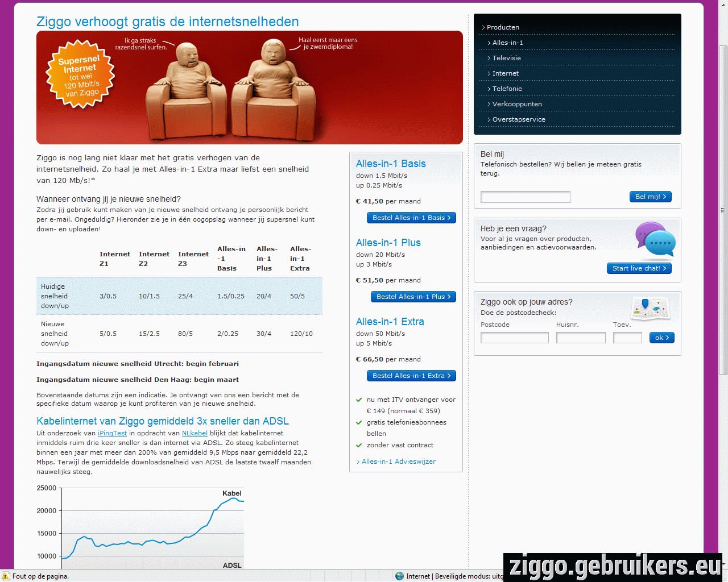728x582 pixels.
Task: Focus the Bel mij phone number field
Action: coord(525,197)
